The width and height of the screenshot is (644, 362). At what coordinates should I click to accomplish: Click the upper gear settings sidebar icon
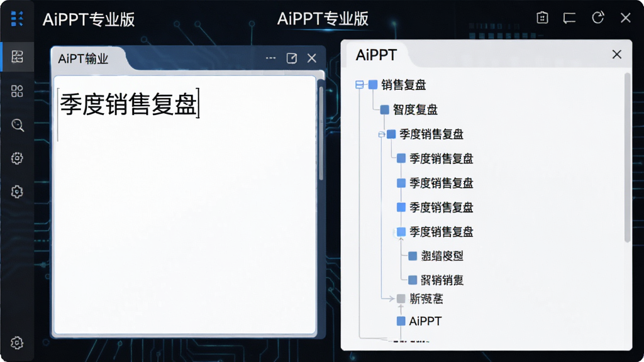(x=17, y=158)
